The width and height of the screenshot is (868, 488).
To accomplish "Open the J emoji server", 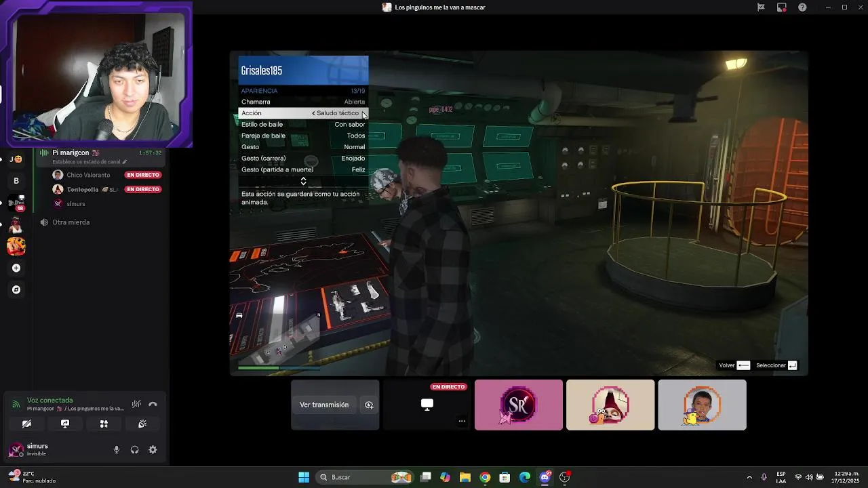I will coord(16,159).
